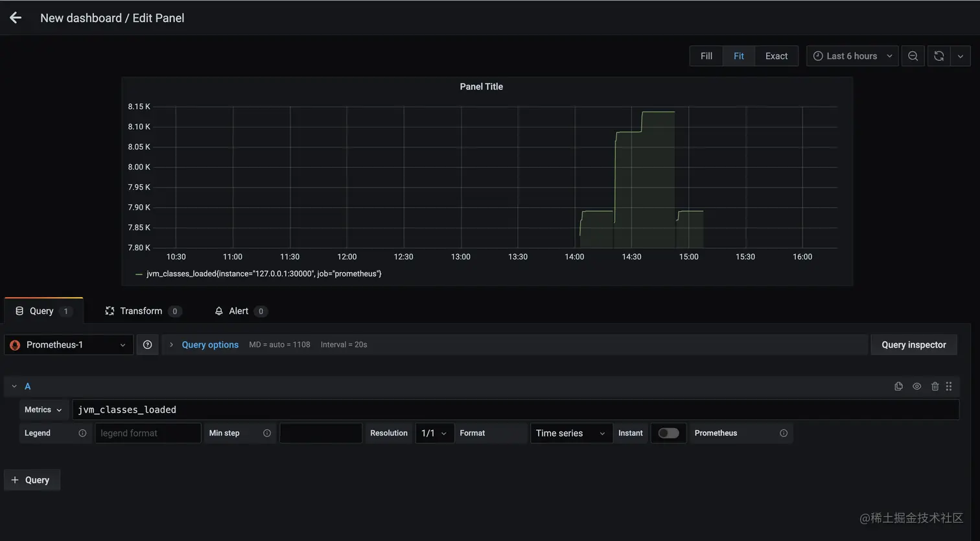
Task: Duplicate query A with copy icon
Action: [x=898, y=386]
